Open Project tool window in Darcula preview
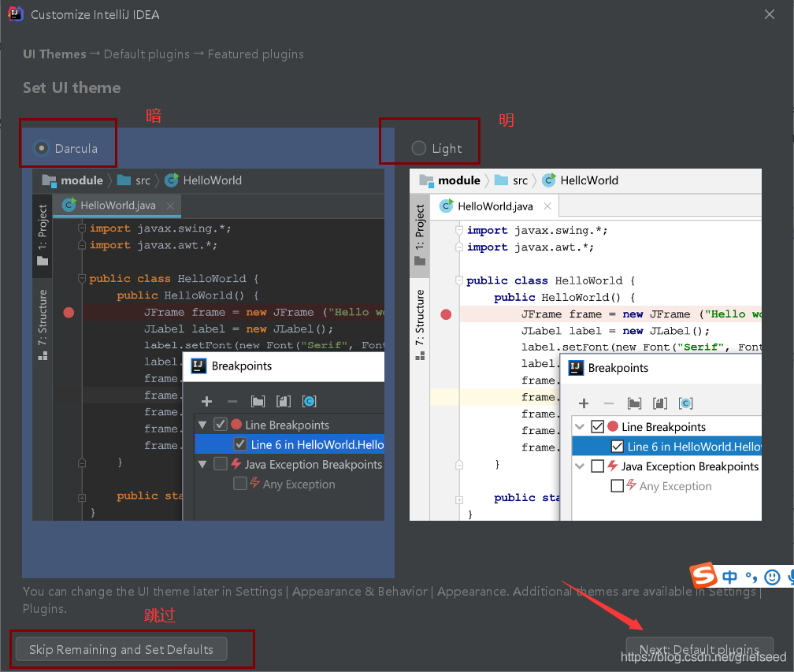 pyautogui.click(x=43, y=235)
